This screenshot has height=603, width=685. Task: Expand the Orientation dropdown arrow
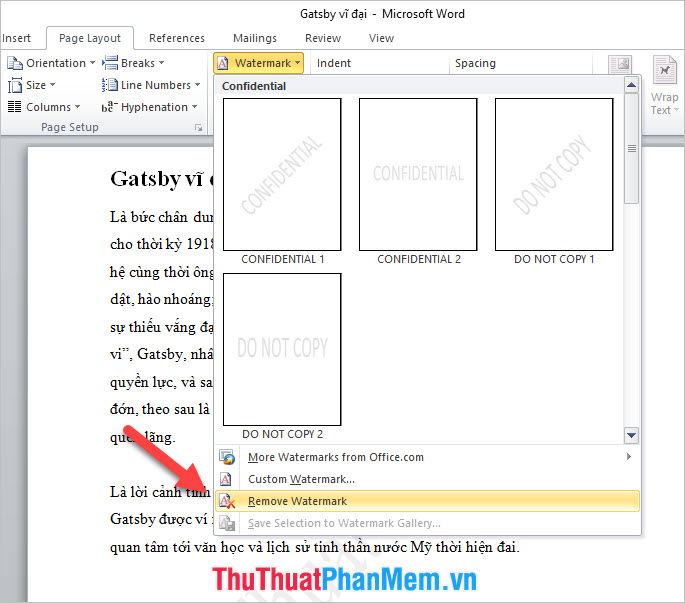pos(92,63)
